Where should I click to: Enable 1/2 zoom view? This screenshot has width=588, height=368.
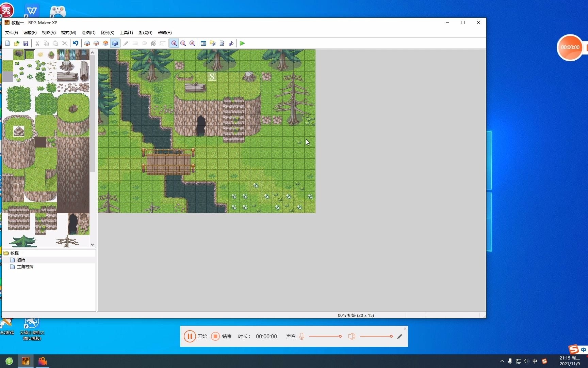183,43
